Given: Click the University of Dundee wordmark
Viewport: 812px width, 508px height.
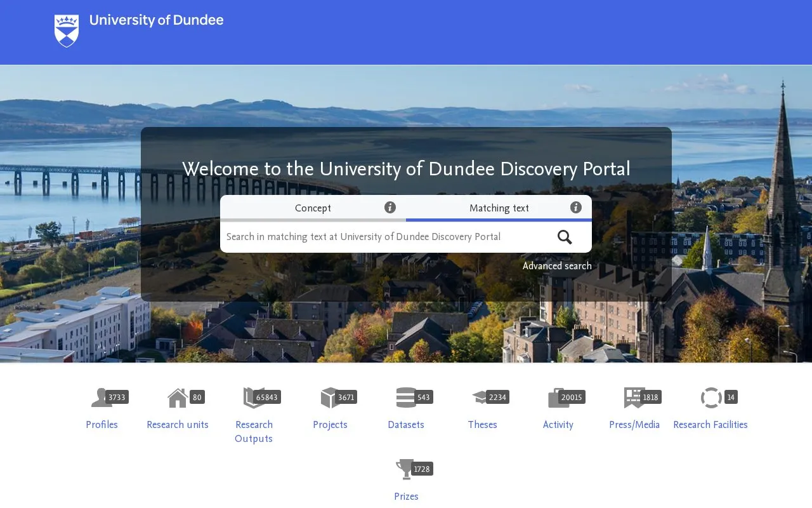Looking at the screenshot, I should coord(156,20).
